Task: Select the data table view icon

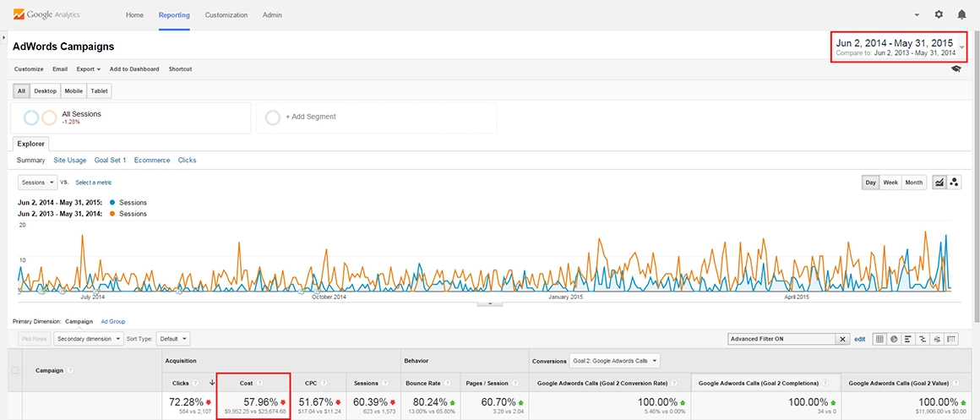Action: [x=879, y=339]
